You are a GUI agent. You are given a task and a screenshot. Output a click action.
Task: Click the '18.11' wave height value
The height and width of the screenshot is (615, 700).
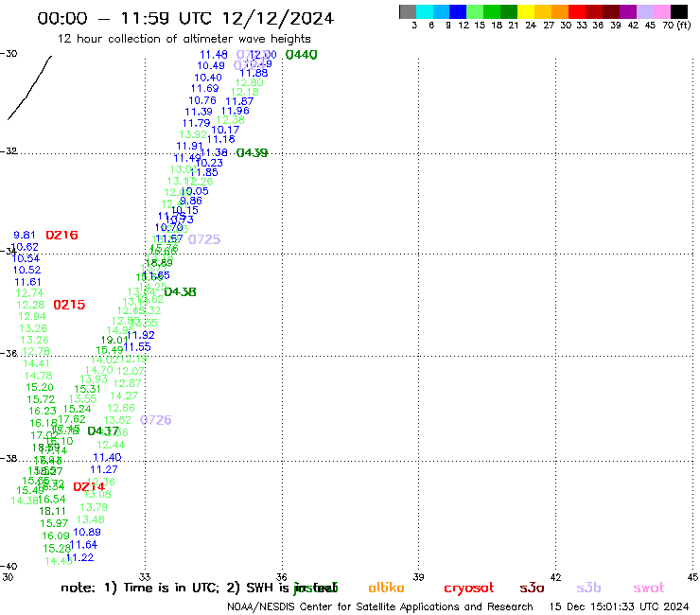click(x=53, y=511)
